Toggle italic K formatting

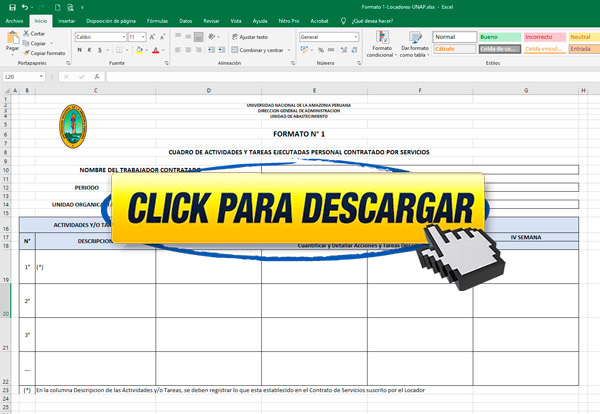[x=87, y=49]
